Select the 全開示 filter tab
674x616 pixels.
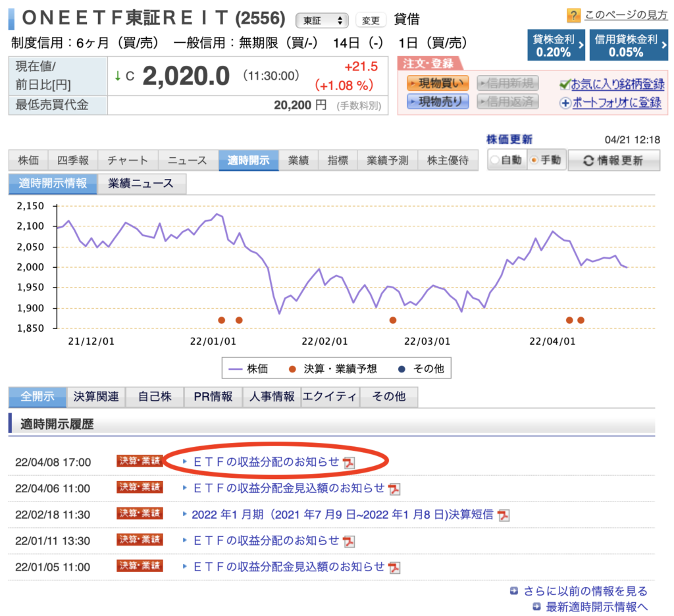coord(38,396)
